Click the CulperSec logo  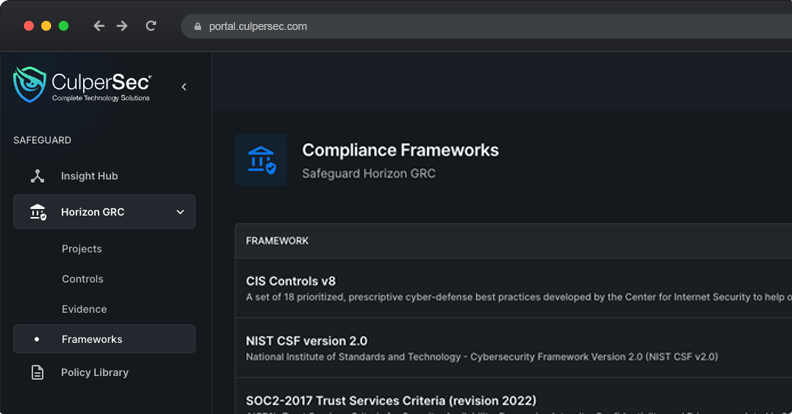82,86
